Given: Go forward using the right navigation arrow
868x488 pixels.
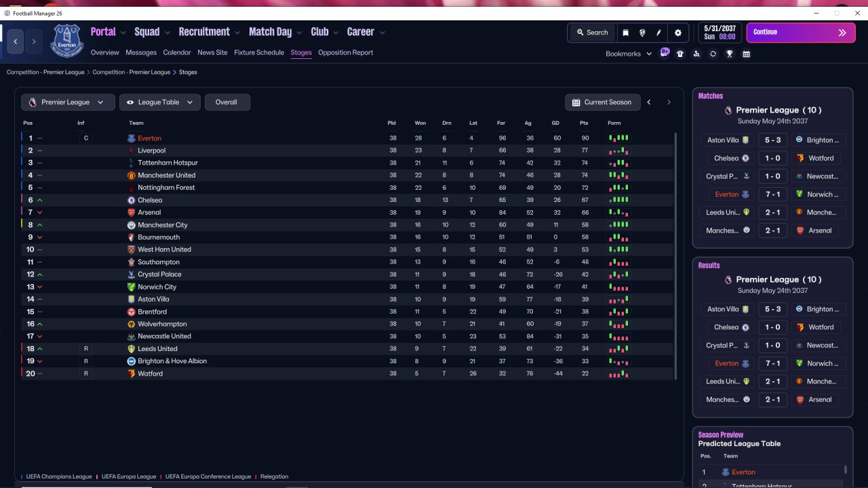Looking at the screenshot, I should point(34,41).
